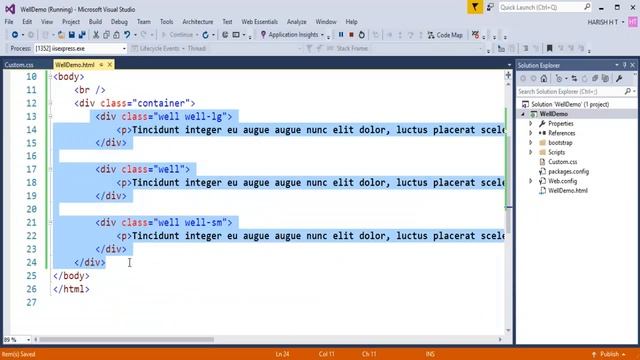Screen dimensions: 640x360
Task: Switch to the Custom.css tab
Action: tap(19, 65)
